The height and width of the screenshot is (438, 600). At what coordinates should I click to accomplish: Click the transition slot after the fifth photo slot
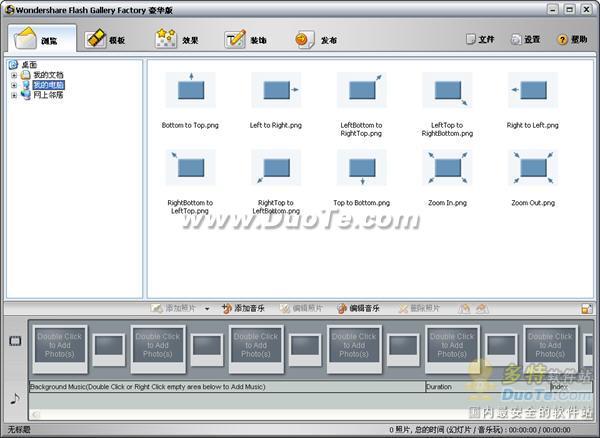501,349
